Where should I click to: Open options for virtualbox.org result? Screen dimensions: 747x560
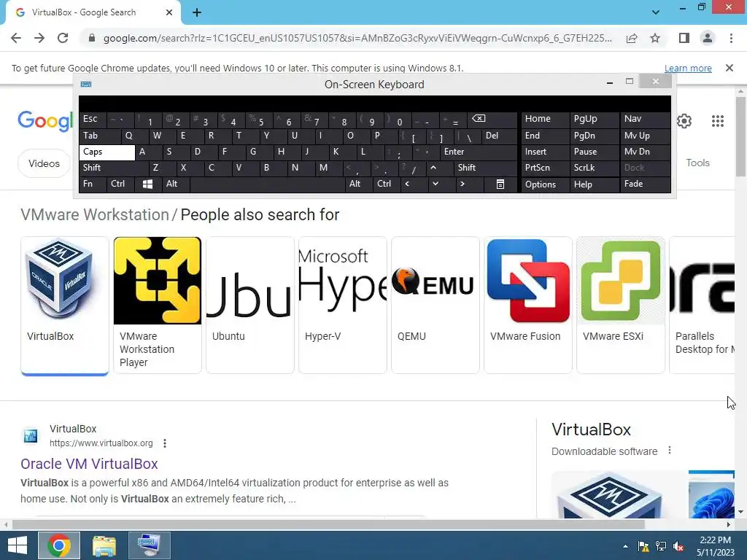tap(165, 443)
